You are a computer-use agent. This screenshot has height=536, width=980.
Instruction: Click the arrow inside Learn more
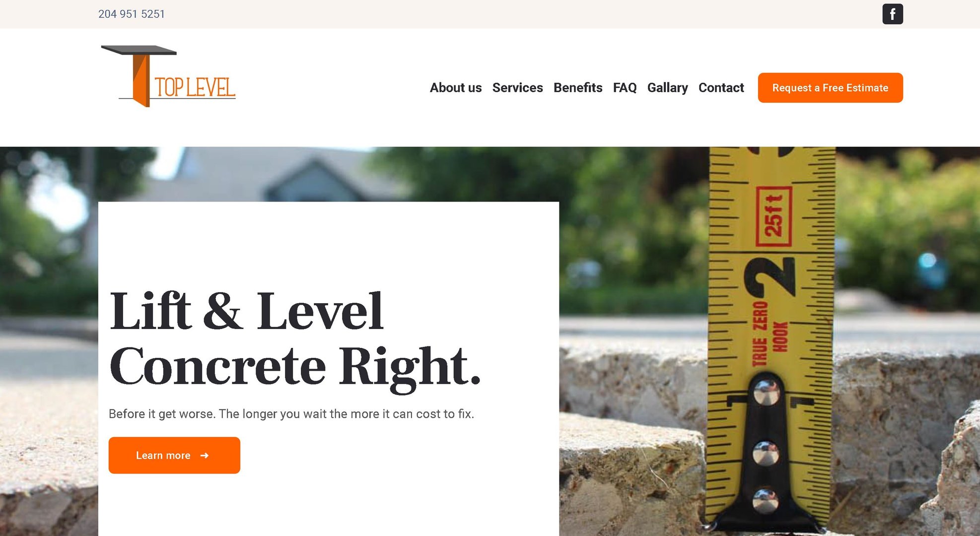tap(205, 456)
